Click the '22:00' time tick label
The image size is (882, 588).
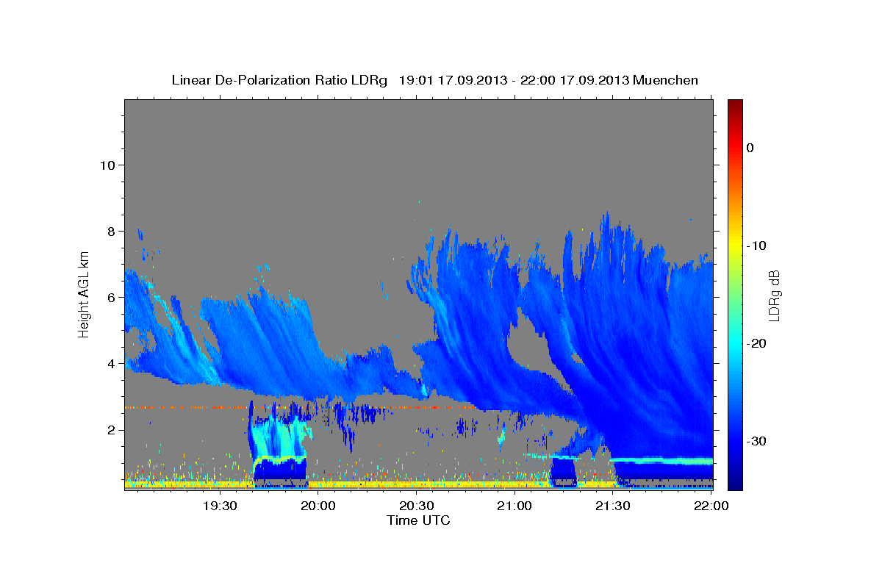[x=711, y=506]
